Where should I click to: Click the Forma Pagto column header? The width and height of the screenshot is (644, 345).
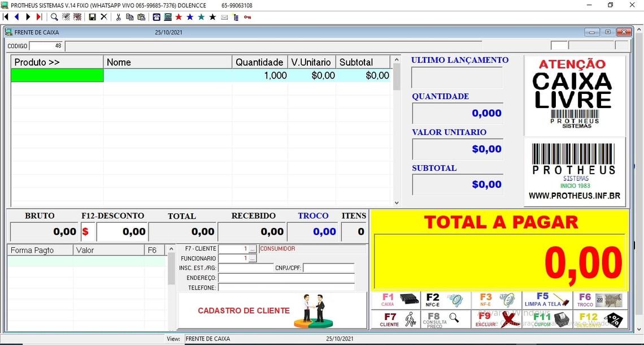click(40, 250)
